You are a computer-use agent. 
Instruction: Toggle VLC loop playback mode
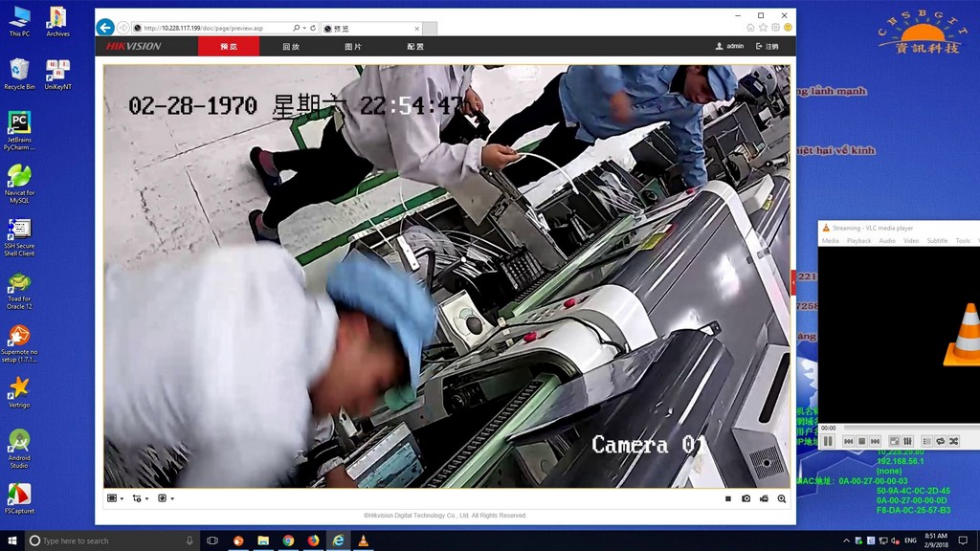tap(940, 441)
